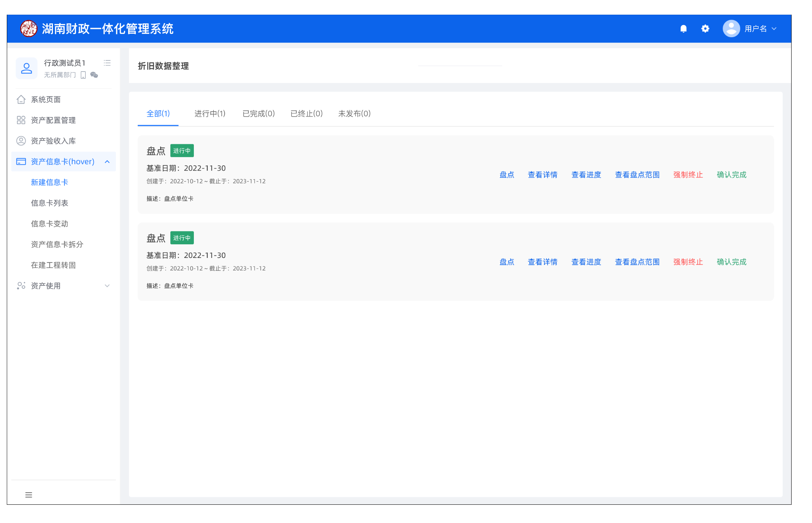Expand the 资产使用 sidebar menu
Screen dimensions: 812x523
[107, 286]
